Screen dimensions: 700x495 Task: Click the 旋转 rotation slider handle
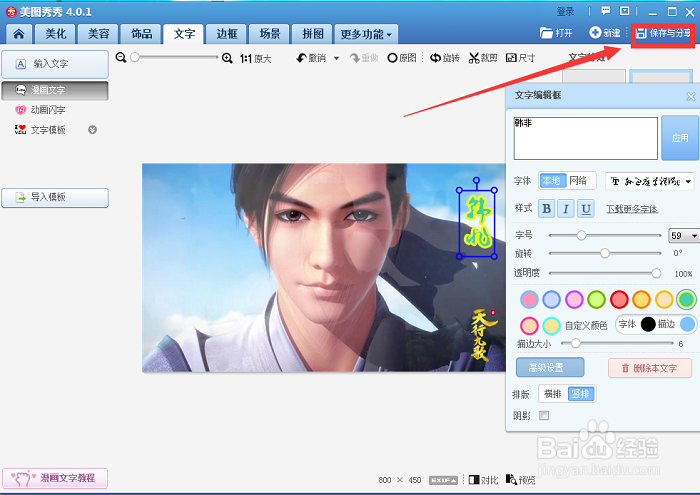click(605, 253)
